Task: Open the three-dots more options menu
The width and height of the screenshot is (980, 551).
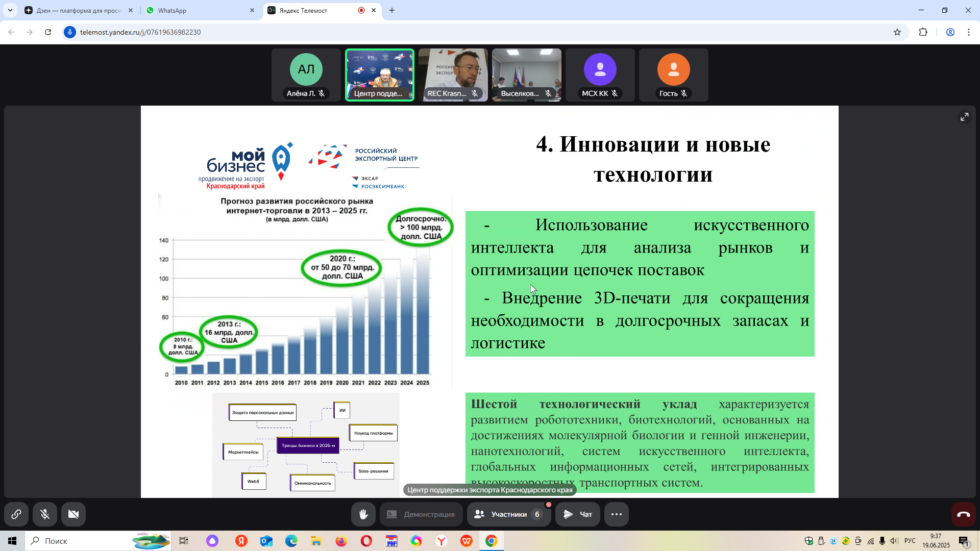Action: click(617, 514)
